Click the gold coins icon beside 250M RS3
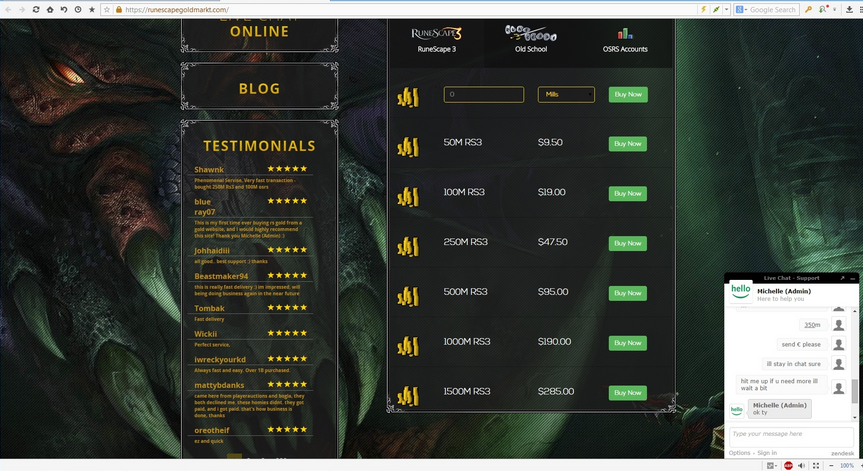This screenshot has width=864, height=471. (x=408, y=247)
